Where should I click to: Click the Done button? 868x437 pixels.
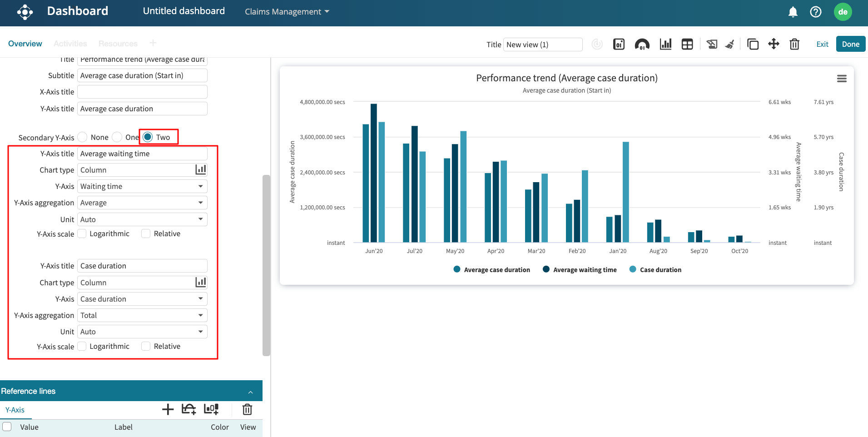point(850,44)
